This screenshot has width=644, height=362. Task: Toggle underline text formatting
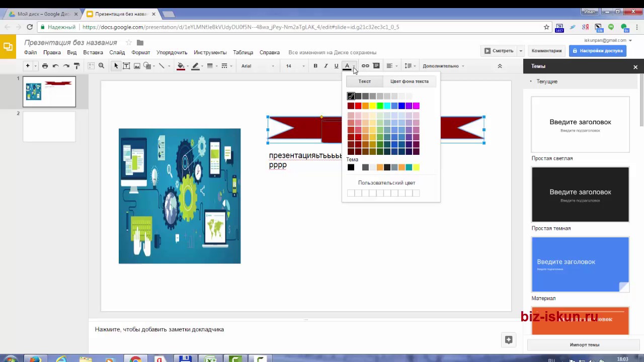(336, 66)
